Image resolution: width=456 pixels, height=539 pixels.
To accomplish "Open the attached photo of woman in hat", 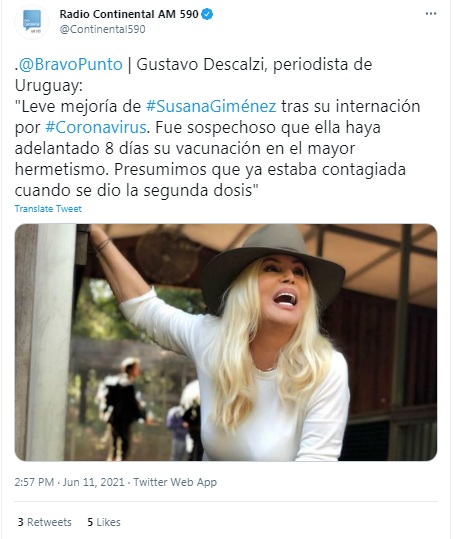I will click(x=226, y=342).
